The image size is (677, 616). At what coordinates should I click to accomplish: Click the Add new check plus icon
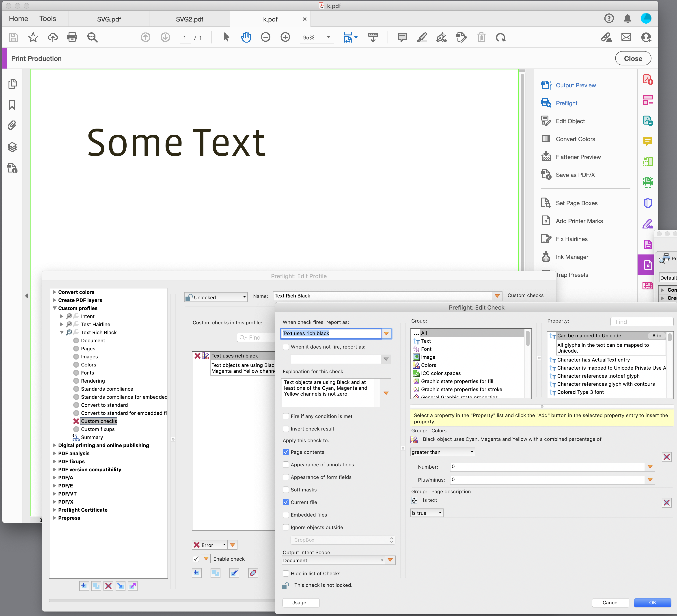[x=196, y=573]
